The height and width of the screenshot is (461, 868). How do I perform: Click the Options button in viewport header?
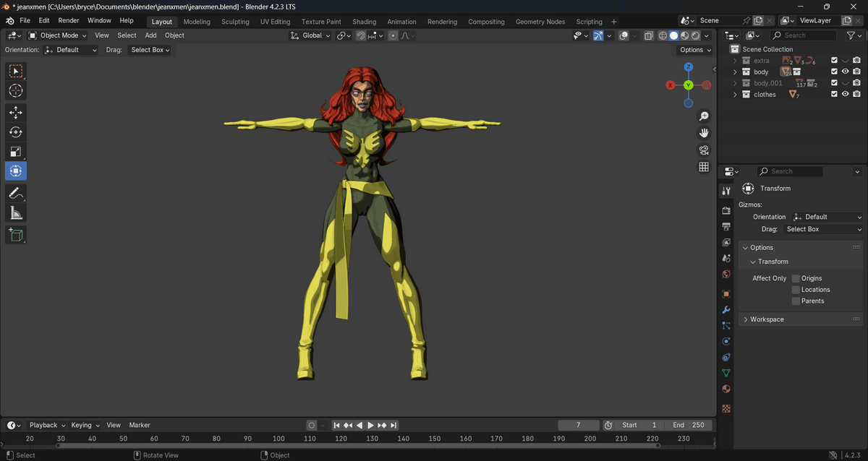tap(695, 50)
